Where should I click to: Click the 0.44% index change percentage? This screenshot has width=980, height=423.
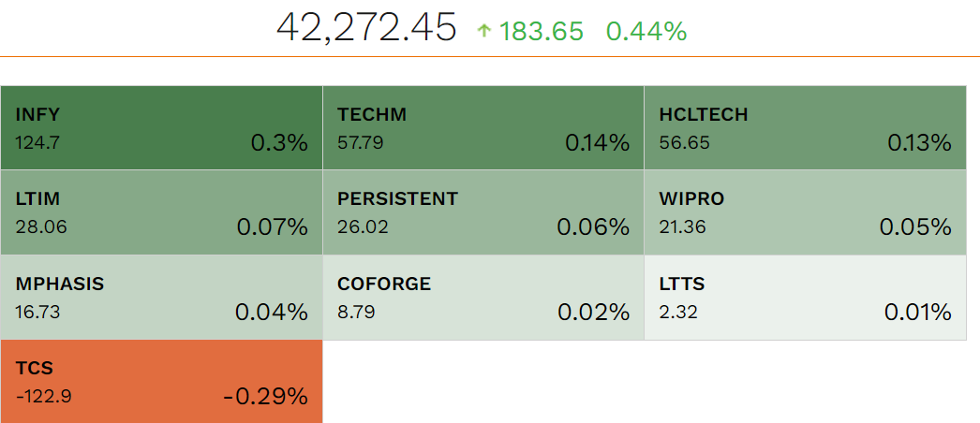(646, 32)
